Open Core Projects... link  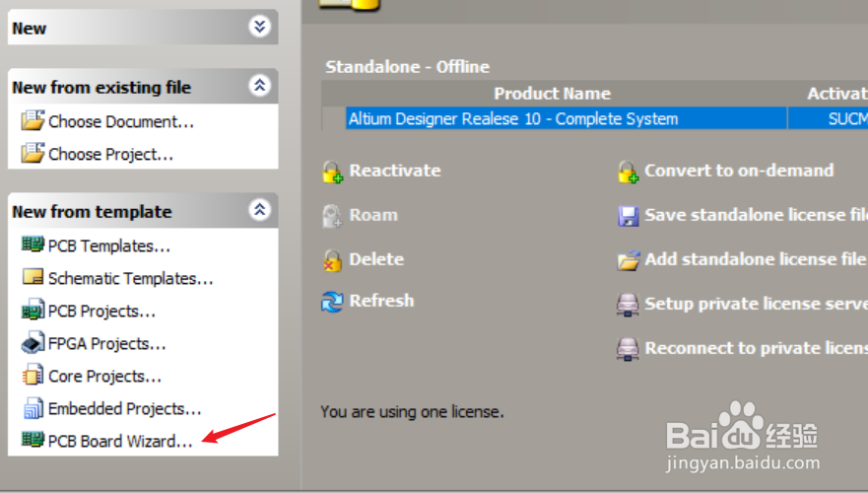104,376
